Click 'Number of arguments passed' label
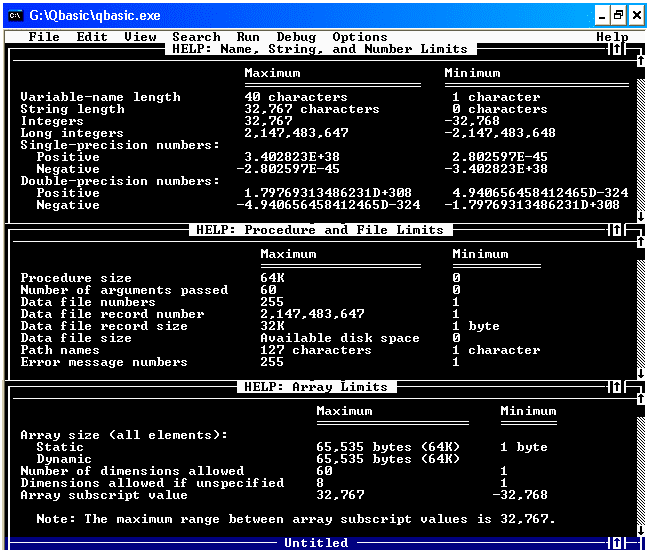This screenshot has height=550, width=648. click(124, 290)
